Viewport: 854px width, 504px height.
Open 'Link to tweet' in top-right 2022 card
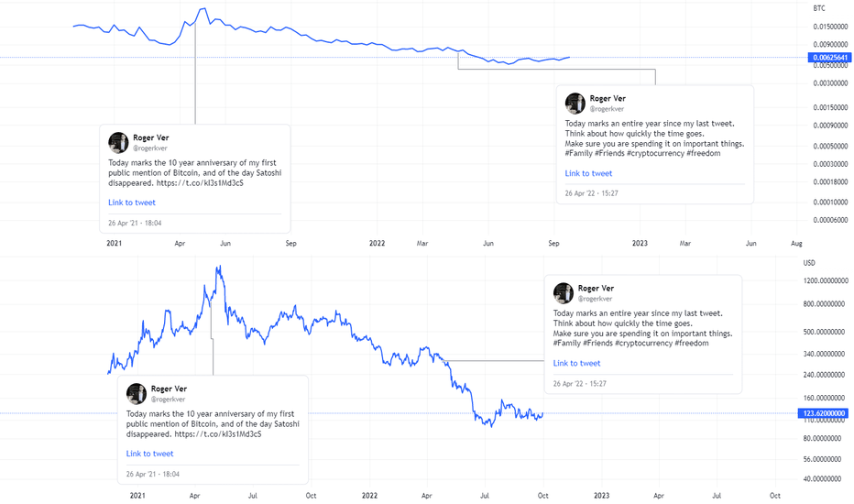point(588,173)
